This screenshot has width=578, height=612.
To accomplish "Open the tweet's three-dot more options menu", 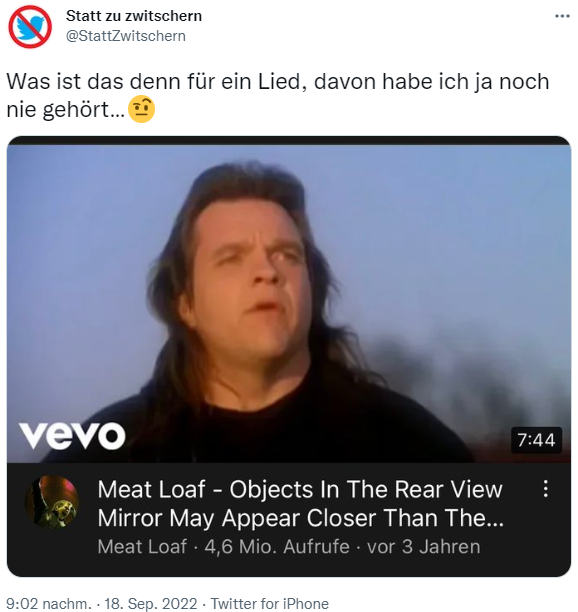I will tap(562, 16).
